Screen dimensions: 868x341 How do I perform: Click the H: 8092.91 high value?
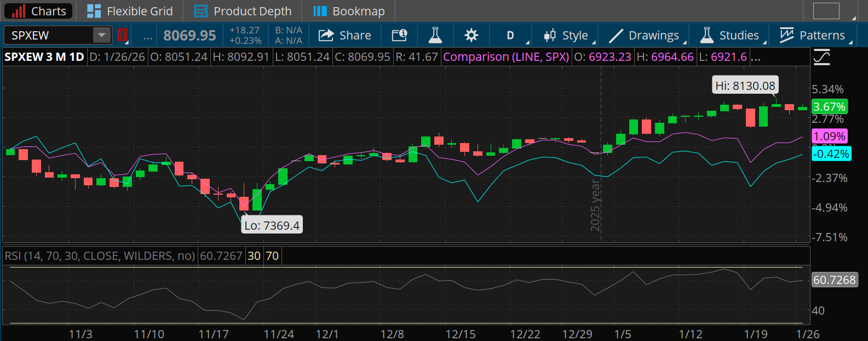click(241, 57)
